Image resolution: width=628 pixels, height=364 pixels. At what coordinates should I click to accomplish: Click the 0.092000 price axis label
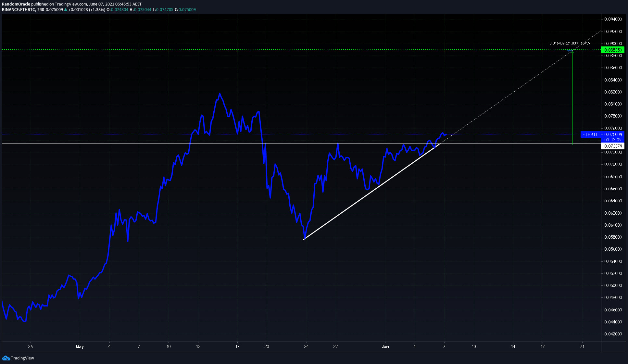[x=613, y=31]
